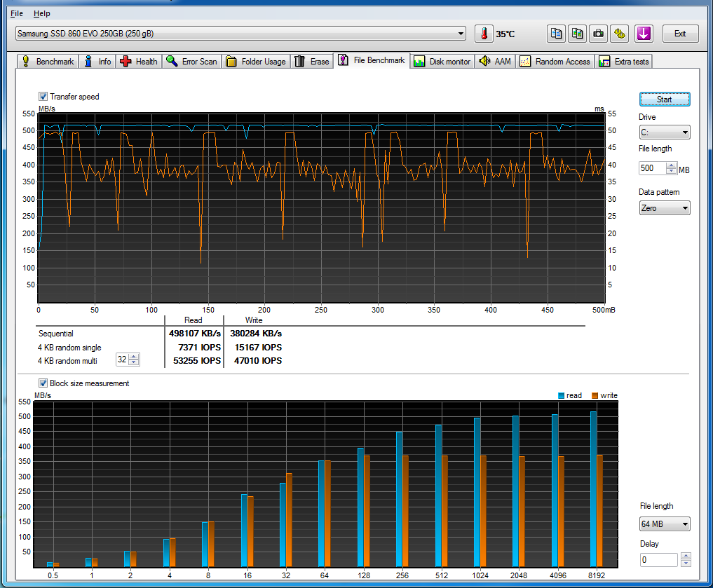The height and width of the screenshot is (588, 713).
Task: Click the red cross Health icon
Action: 125,61
